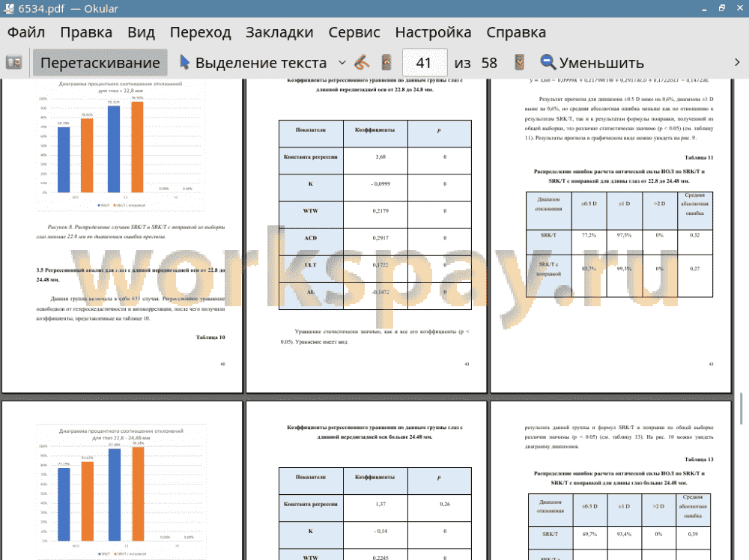
Task: Click the vertical document scrollbar handle
Action: (741, 408)
